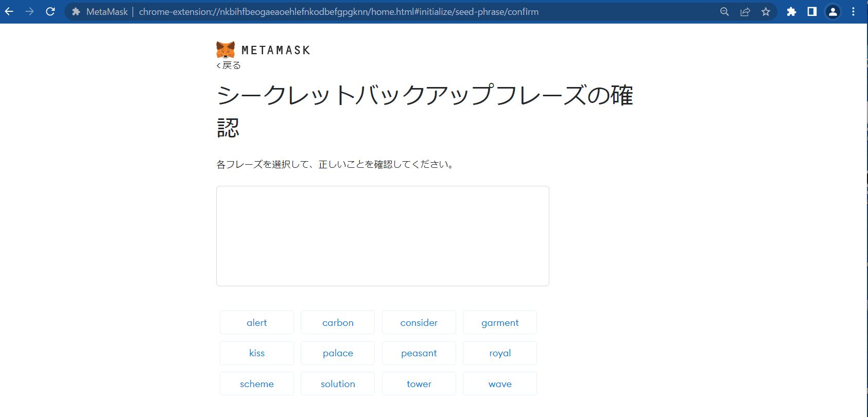Open the Chrome profile avatar
Viewport: 868px width, 417px height.
[832, 11]
